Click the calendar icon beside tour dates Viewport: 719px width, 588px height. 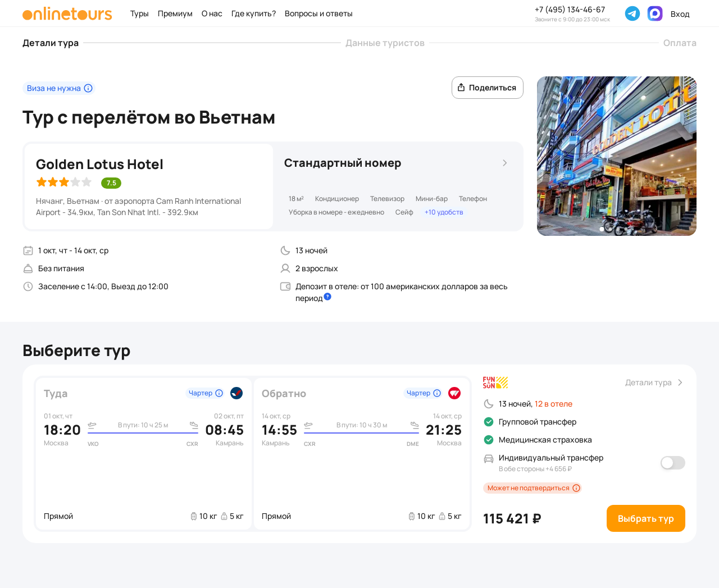coord(28,250)
